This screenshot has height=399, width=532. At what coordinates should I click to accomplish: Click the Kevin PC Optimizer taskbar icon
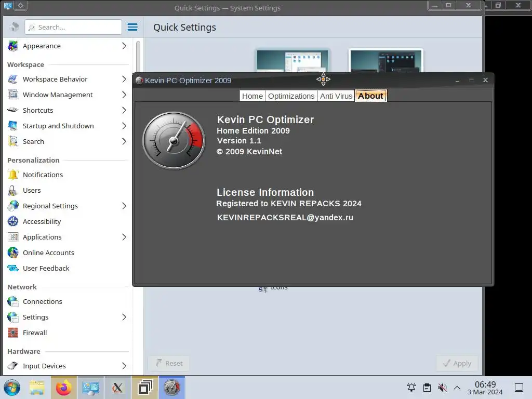click(171, 388)
